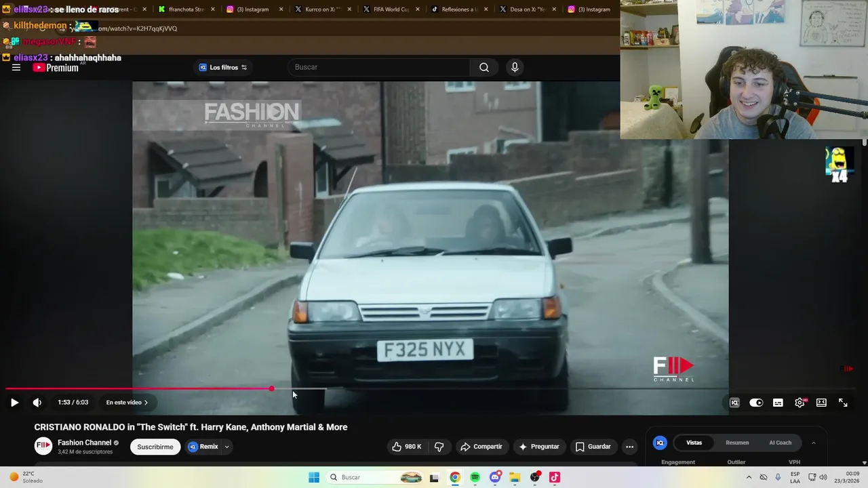This screenshot has height=488, width=868.
Task: Toggle subtitles in the player
Action: click(778, 403)
